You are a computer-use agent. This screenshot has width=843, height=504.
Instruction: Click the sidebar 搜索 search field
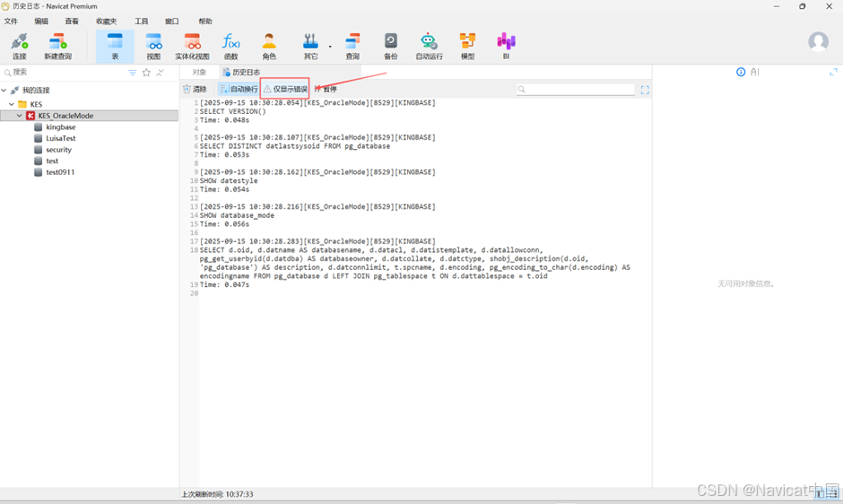pos(65,72)
